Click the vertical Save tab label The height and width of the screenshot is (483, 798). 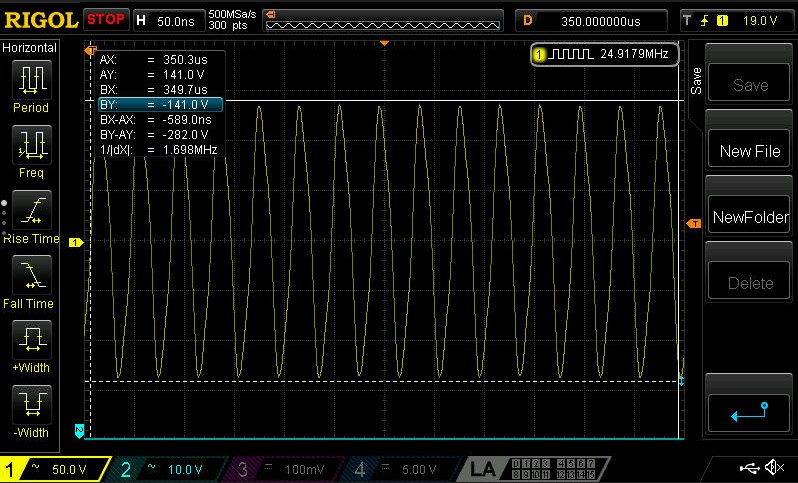click(x=696, y=80)
